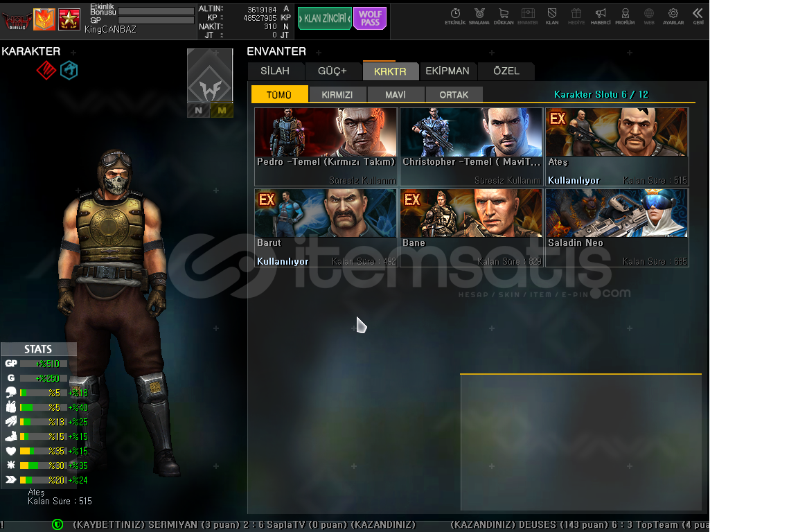Viewport: 798px width, 532px height.
Task: Click the player name "KingCANBAZ"
Action: click(110, 30)
